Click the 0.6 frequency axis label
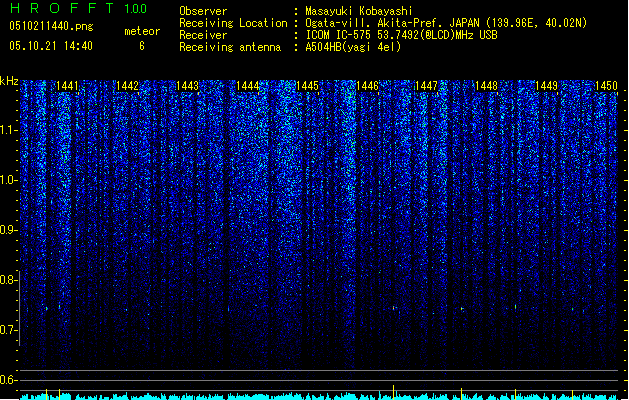The height and width of the screenshot is (400, 629). (8, 380)
